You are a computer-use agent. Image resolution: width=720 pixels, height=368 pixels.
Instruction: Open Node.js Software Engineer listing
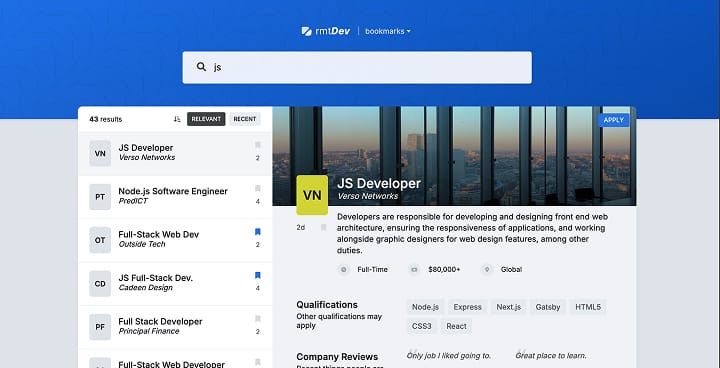point(175,197)
